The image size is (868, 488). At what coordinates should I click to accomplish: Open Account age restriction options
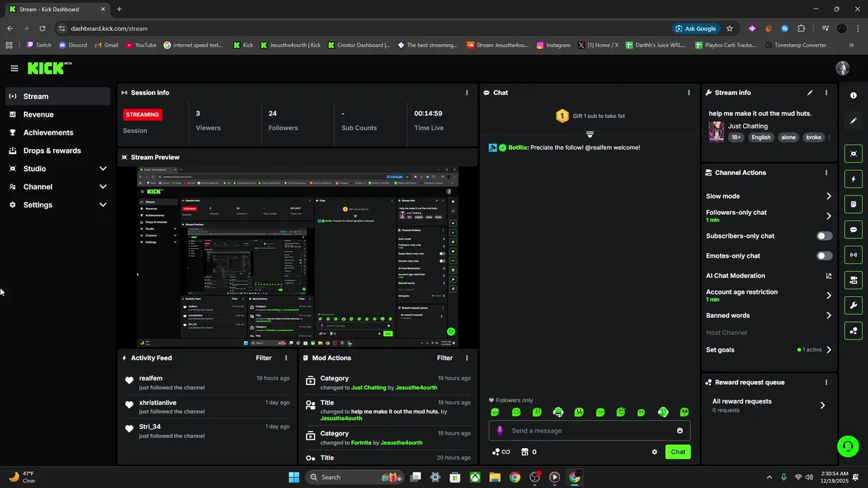tap(829, 296)
